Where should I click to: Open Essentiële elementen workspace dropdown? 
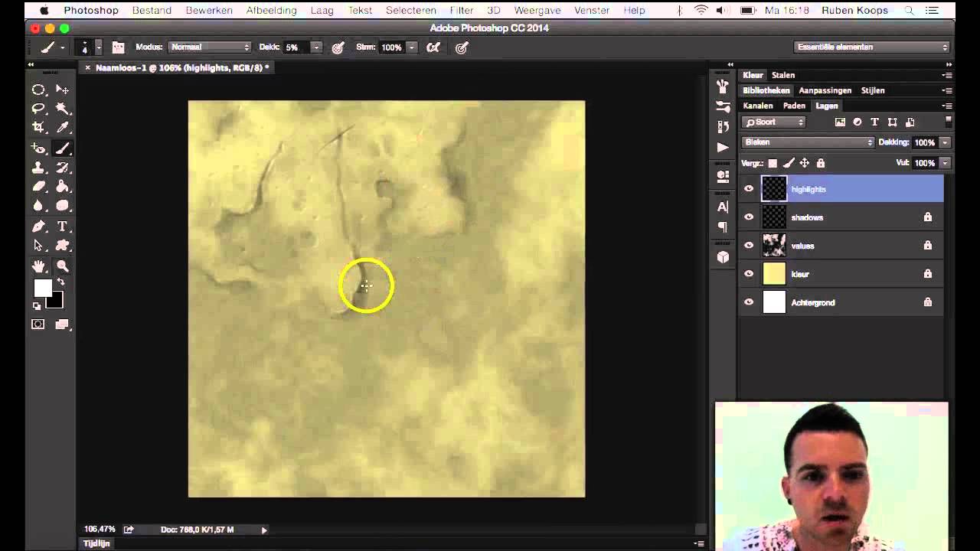click(872, 47)
